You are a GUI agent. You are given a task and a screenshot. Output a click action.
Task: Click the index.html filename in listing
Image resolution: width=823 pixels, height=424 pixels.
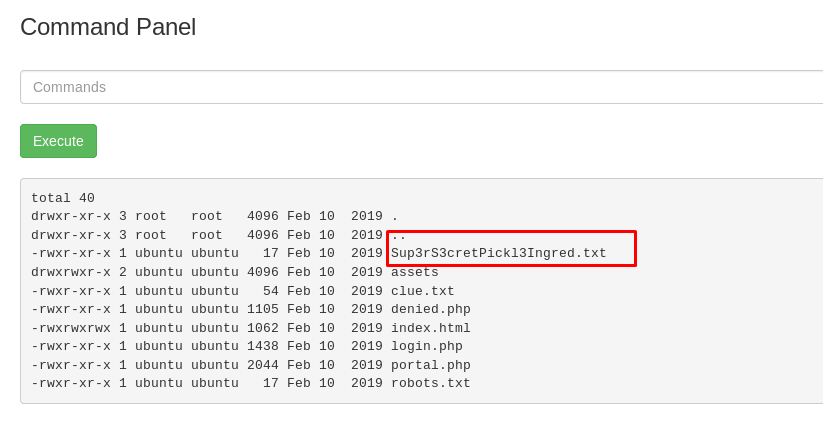[x=430, y=328]
